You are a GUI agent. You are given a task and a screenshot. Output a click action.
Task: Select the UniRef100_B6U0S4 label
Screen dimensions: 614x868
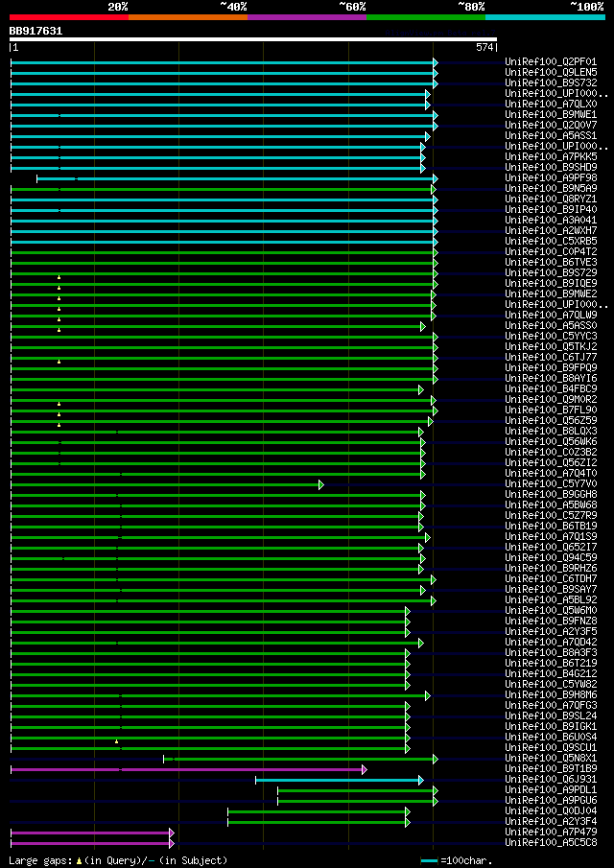(x=551, y=738)
